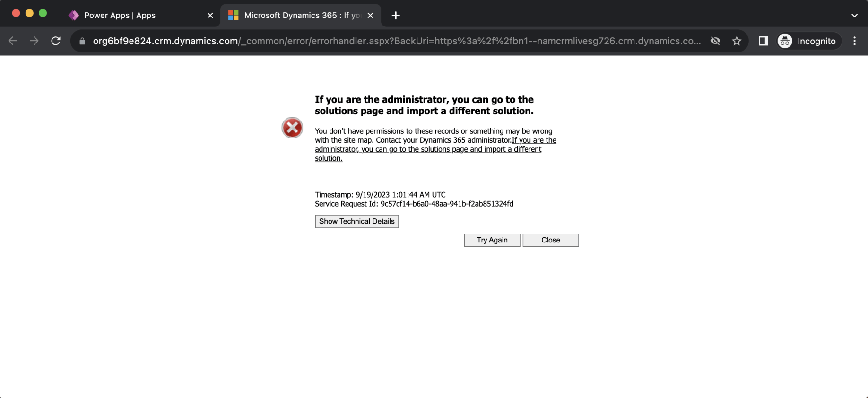This screenshot has height=398, width=868.
Task: Show Technical Details of the error
Action: (x=356, y=221)
